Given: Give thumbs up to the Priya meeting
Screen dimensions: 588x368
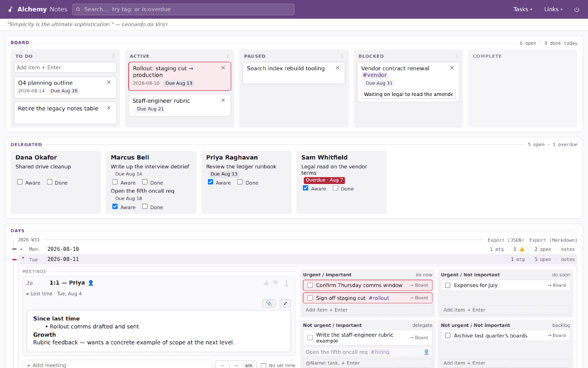Looking at the screenshot, I should (266, 283).
